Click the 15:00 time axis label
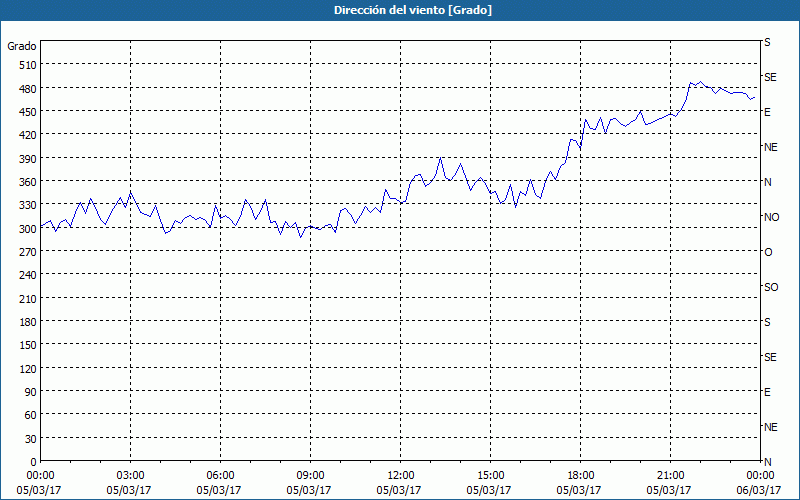The image size is (800, 500). (x=489, y=476)
